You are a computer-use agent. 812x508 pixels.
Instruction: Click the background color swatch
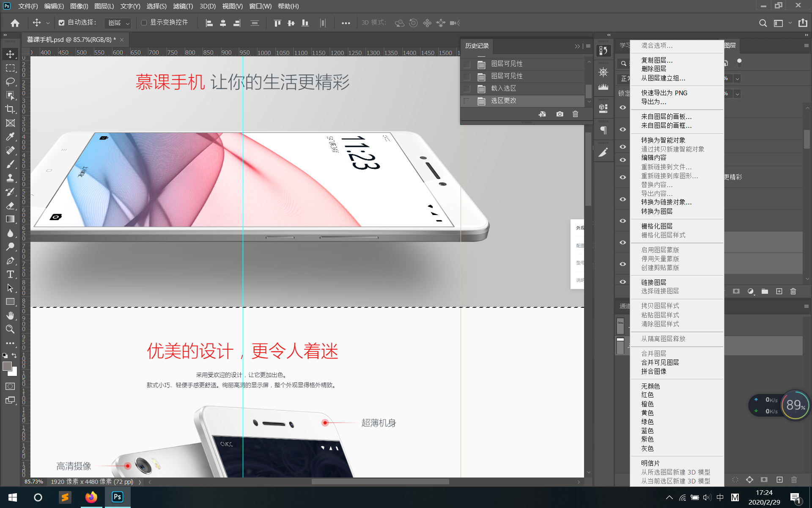tap(14, 373)
